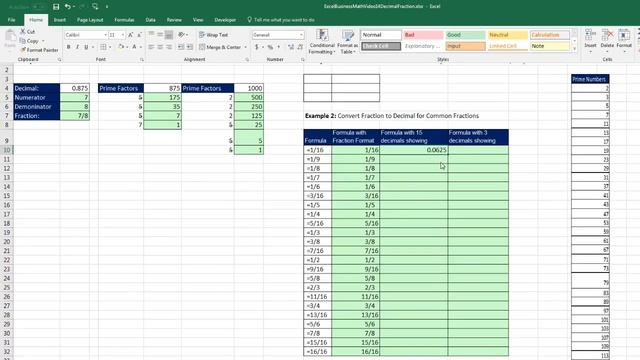Switch to the Data tab

pos(150,20)
